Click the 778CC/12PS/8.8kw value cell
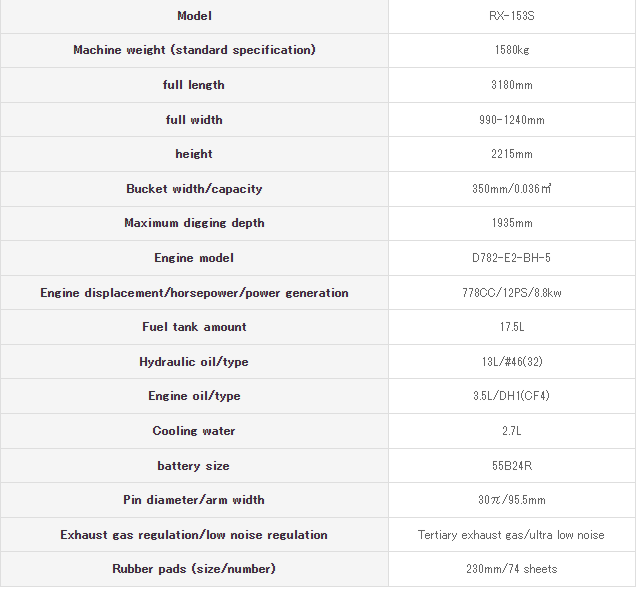The image size is (636, 592). 512,293
